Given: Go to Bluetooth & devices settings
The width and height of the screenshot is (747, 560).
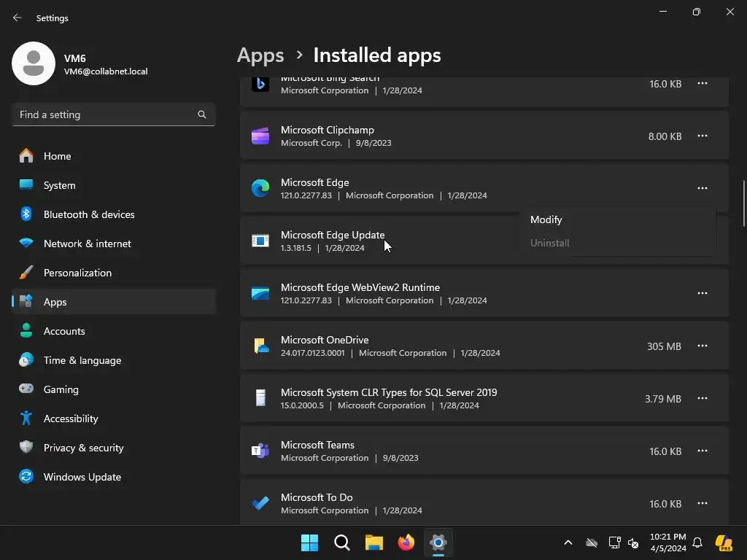Looking at the screenshot, I should click(89, 214).
